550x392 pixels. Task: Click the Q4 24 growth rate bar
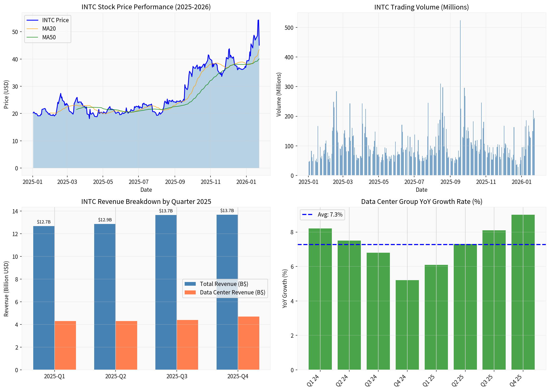(407, 324)
